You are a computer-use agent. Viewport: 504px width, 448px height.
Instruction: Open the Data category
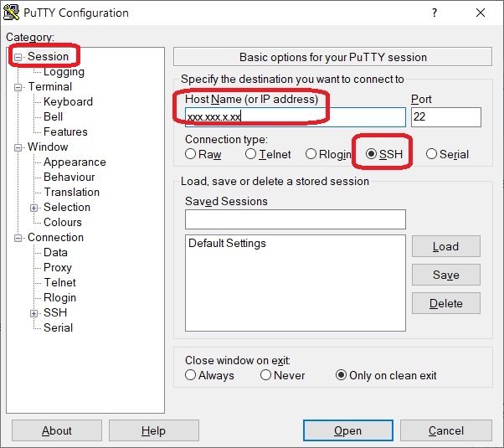point(55,252)
